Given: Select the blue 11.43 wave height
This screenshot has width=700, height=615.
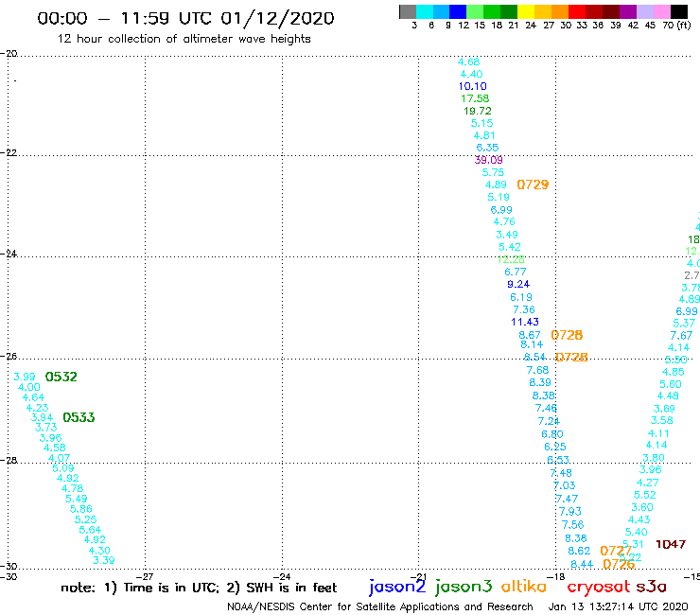Looking at the screenshot, I should pos(525,322).
